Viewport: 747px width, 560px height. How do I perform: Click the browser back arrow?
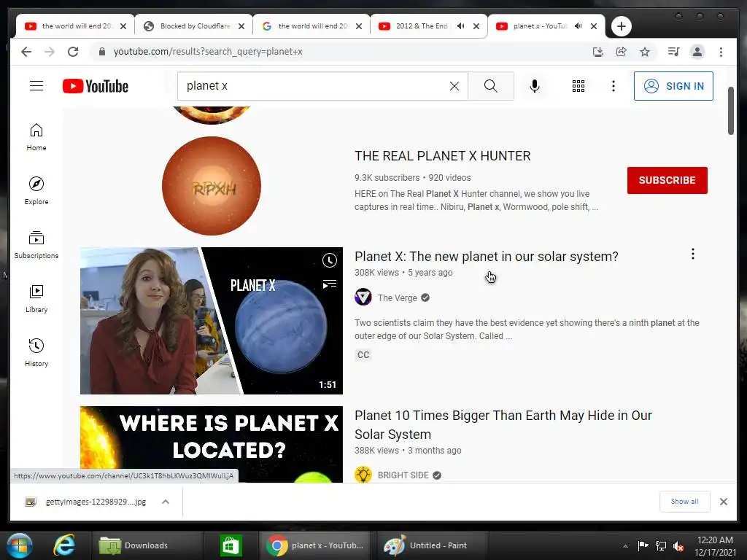pos(26,52)
